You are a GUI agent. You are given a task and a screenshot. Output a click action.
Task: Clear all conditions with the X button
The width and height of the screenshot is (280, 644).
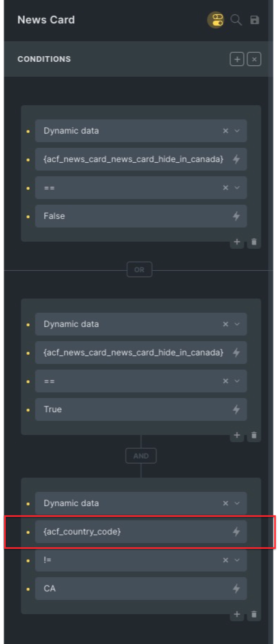[254, 59]
